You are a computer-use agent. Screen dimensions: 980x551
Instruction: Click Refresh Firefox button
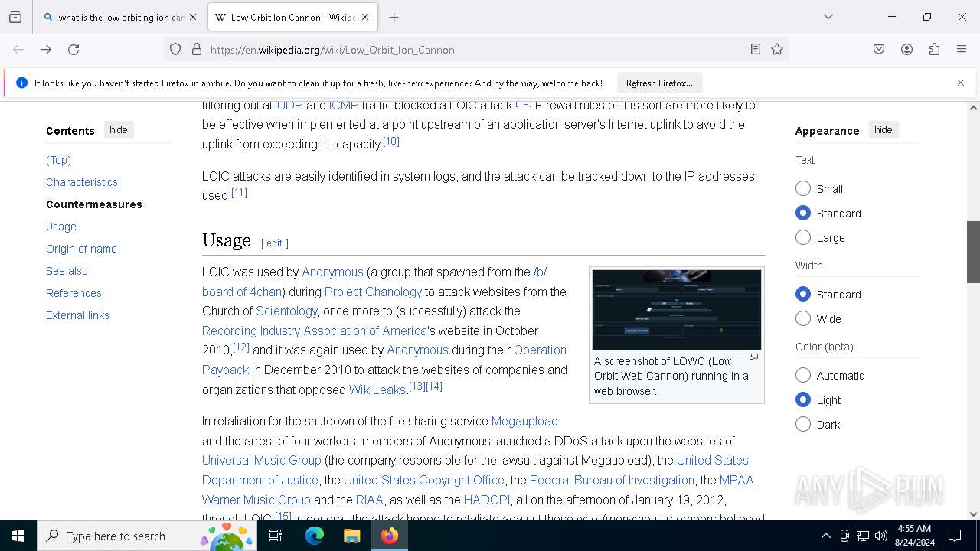(x=659, y=83)
